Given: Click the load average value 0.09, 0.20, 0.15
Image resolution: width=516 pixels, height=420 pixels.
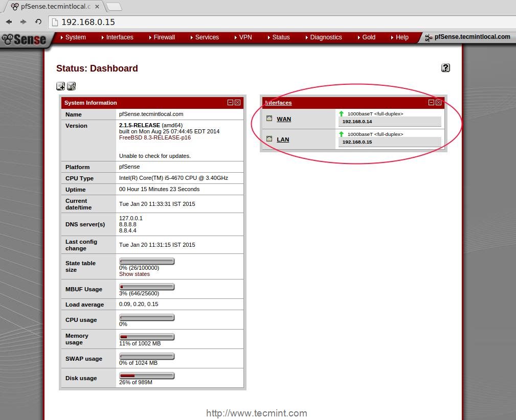Looking at the screenshot, I should pos(139,304).
